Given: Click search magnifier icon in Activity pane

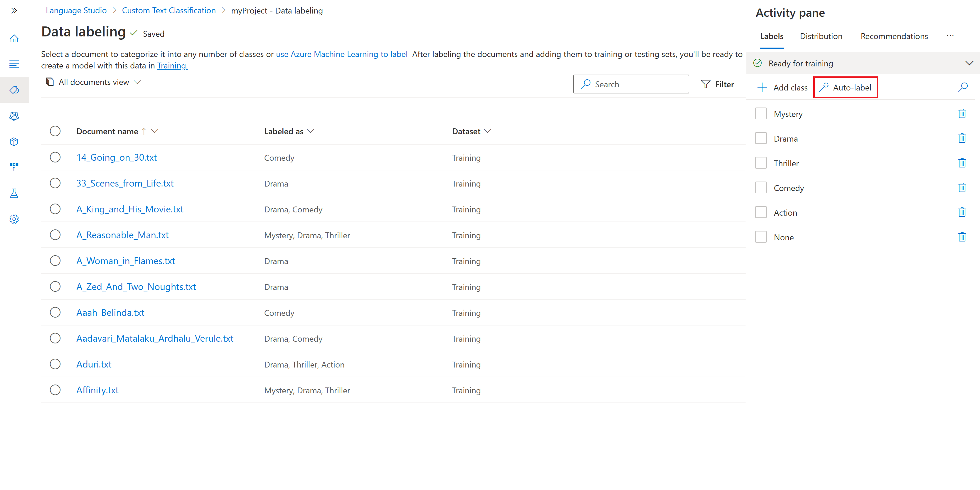Looking at the screenshot, I should tap(962, 87).
